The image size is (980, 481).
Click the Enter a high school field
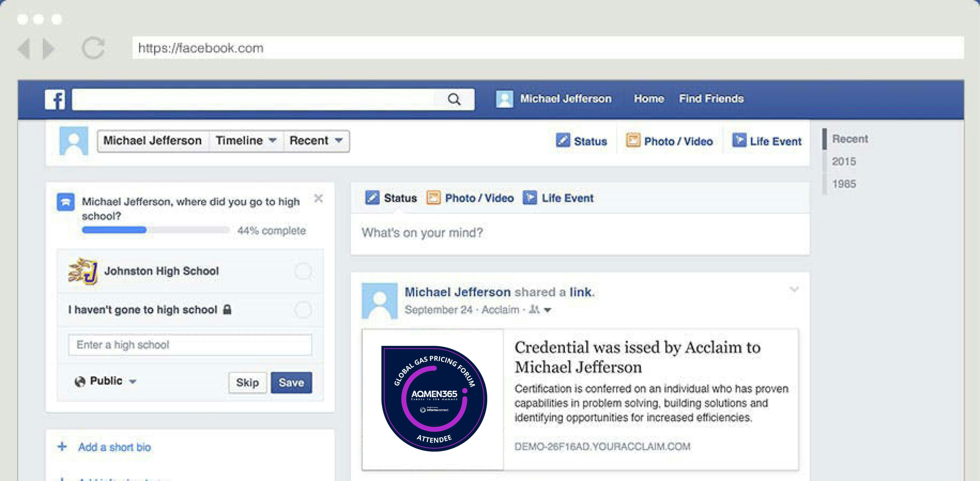click(190, 345)
